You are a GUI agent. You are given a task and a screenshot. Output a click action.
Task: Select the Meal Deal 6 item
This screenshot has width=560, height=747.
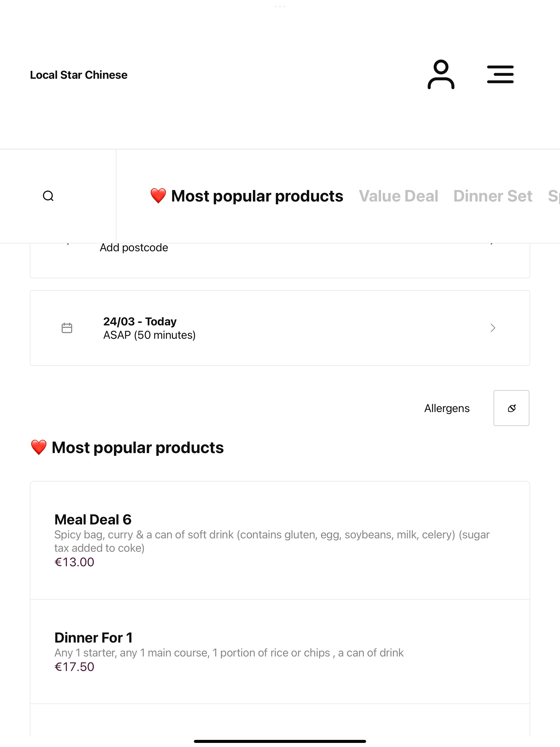pos(280,540)
